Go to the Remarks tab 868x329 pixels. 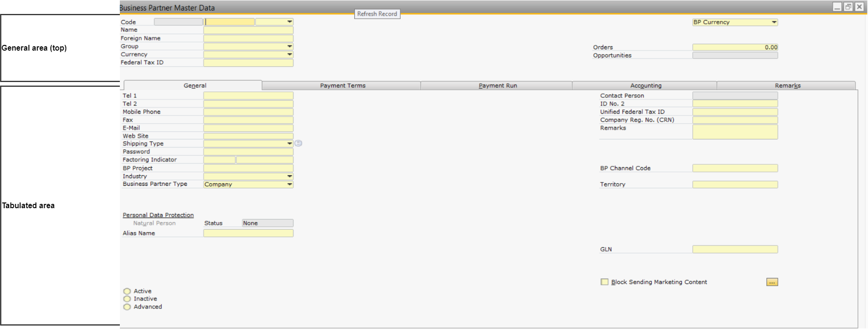click(787, 85)
